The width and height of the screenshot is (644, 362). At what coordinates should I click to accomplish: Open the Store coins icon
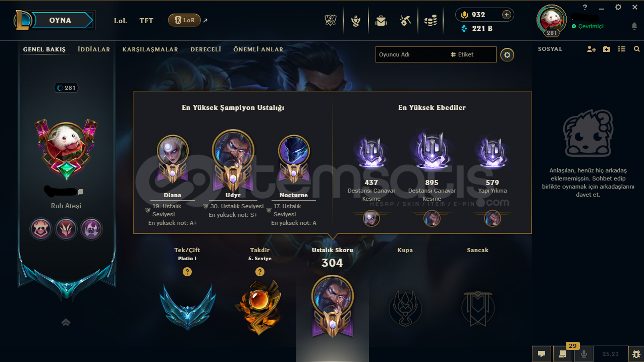tap(431, 21)
